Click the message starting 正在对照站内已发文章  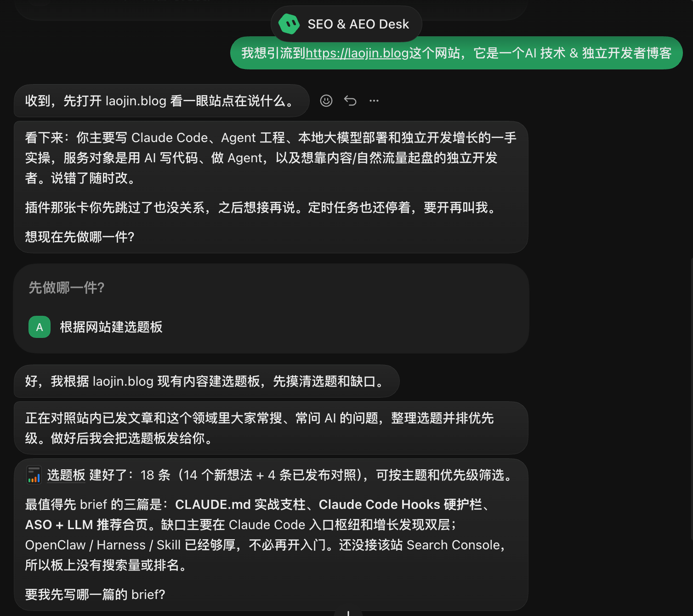click(x=271, y=428)
